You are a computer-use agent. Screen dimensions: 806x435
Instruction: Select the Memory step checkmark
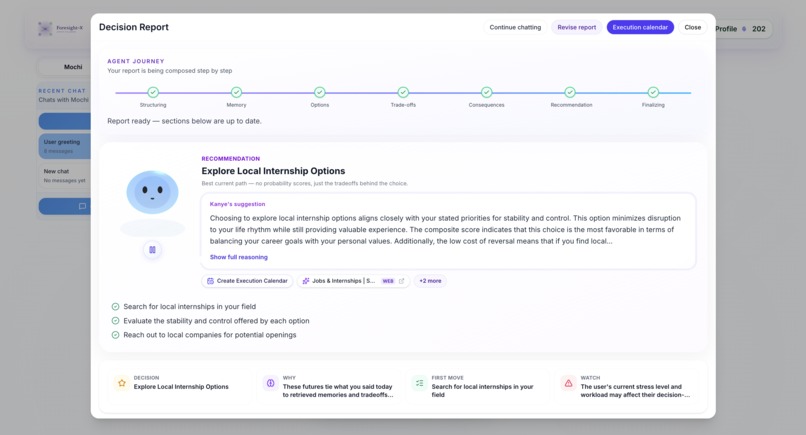236,92
